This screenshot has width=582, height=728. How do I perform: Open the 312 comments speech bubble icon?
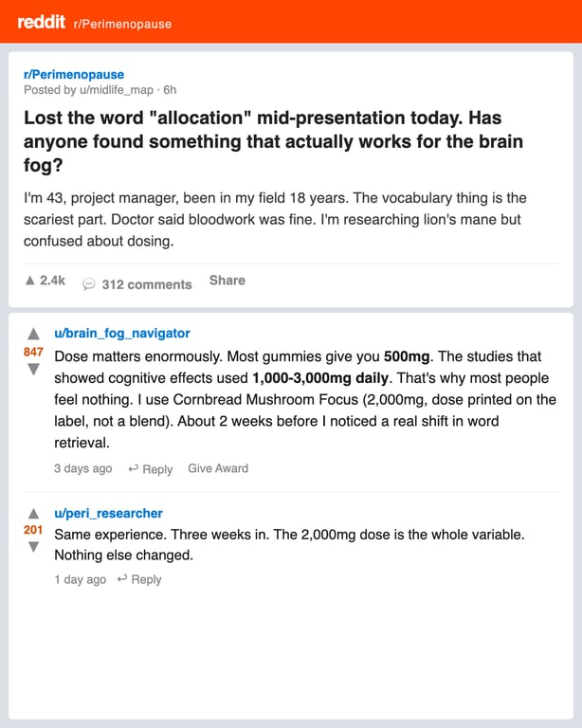coord(89,284)
